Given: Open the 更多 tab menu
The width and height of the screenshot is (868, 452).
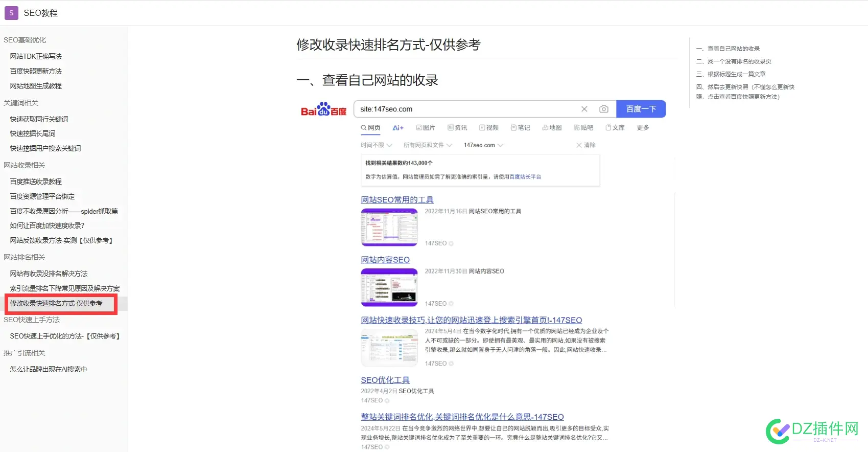Looking at the screenshot, I should (643, 128).
